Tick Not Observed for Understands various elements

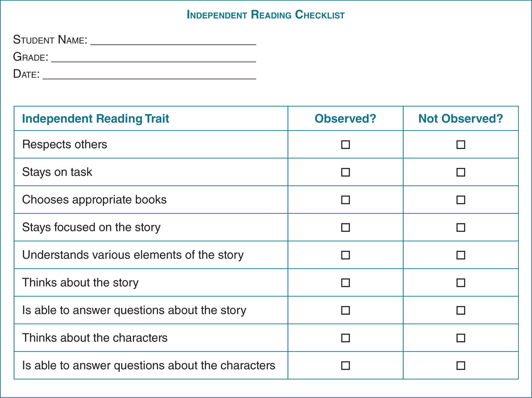pos(461,255)
